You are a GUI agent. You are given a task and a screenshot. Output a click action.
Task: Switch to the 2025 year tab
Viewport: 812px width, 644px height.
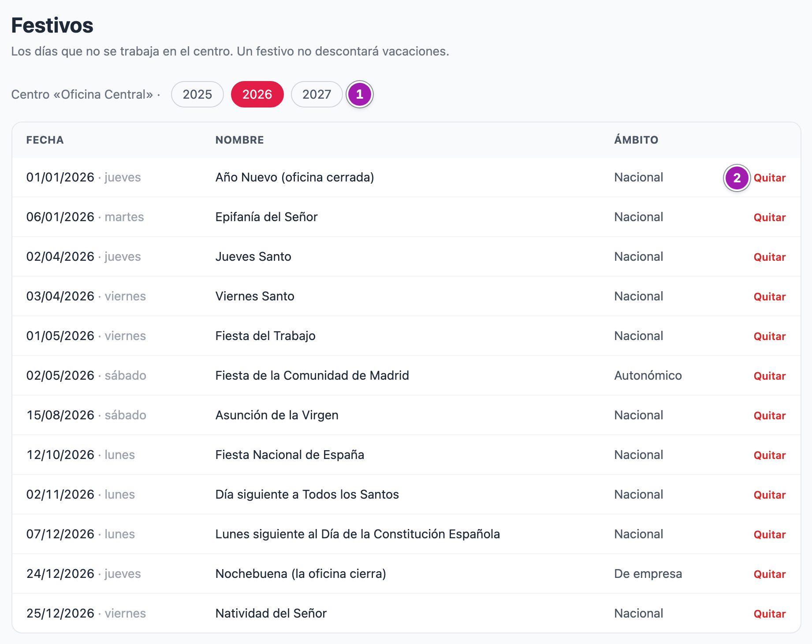(x=197, y=94)
